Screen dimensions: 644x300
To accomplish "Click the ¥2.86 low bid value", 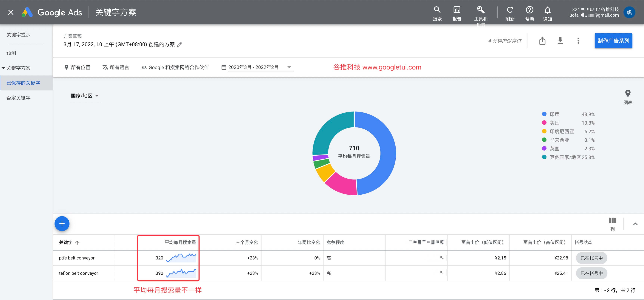I will (x=501, y=273).
